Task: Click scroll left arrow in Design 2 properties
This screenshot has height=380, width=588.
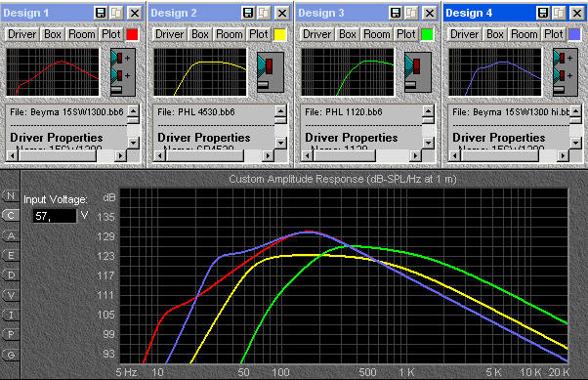Action: (160, 155)
